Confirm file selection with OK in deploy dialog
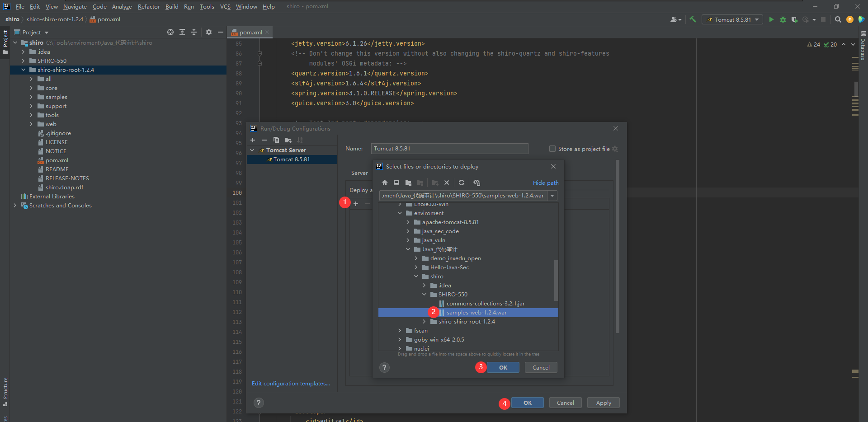This screenshot has width=868, height=422. tap(503, 367)
